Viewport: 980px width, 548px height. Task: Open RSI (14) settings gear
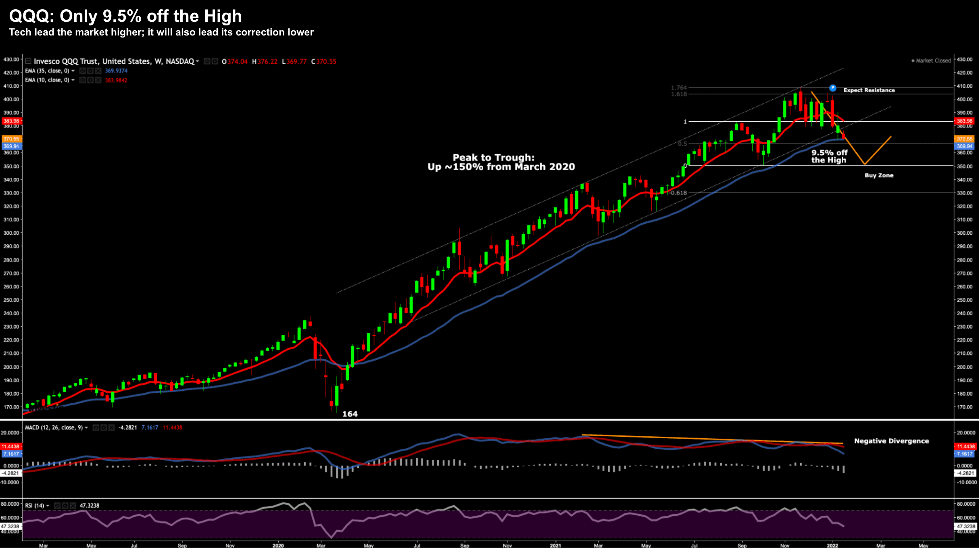(65, 505)
